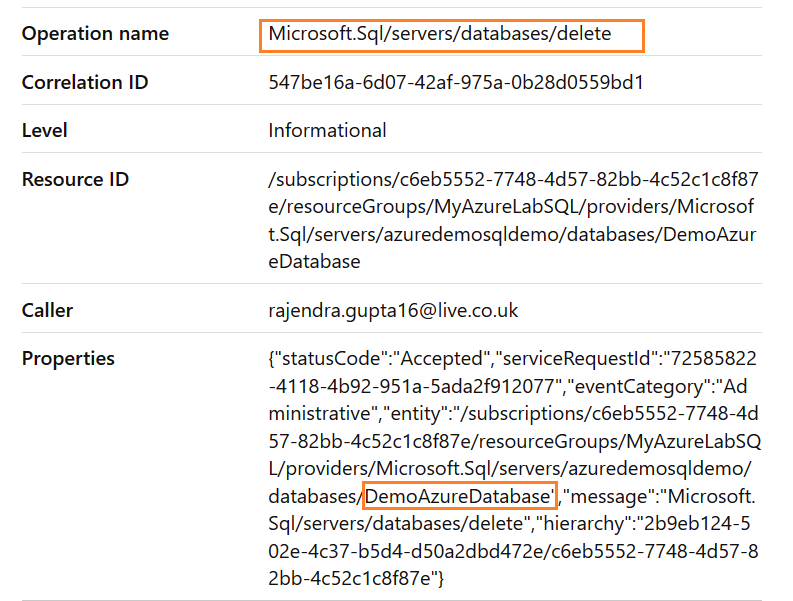Click the caller email rajendra.gupta16@live.co.uk
This screenshot has width=793, height=601.
(393, 310)
